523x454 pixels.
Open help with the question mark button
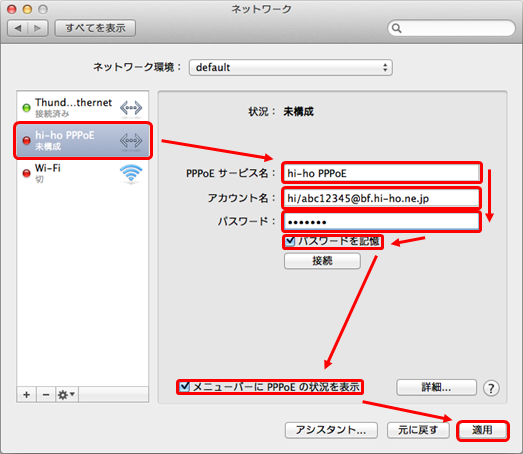point(491,388)
